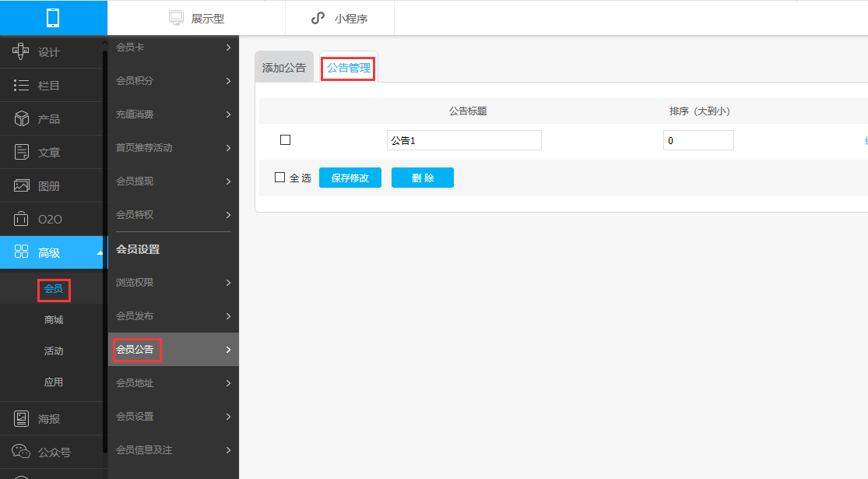The height and width of the screenshot is (479, 868).
Task: Tick the 全选 select-all checkbox
Action: tap(279, 178)
